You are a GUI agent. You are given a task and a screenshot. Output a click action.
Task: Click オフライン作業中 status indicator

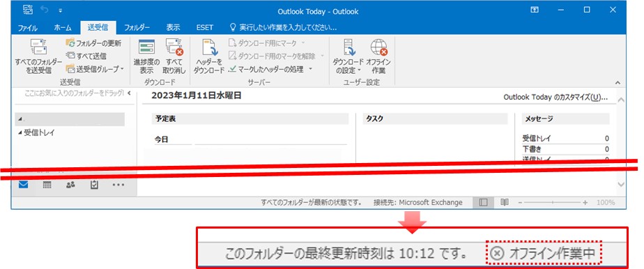544,254
